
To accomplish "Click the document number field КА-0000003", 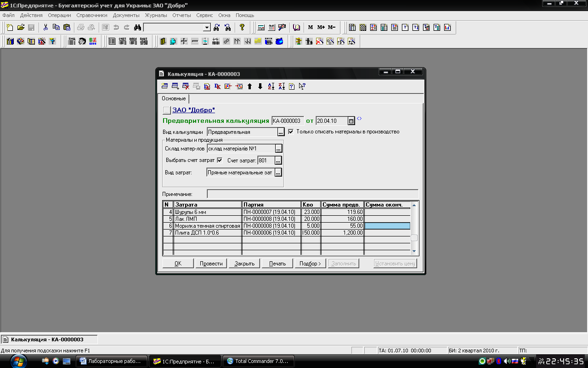I will (x=287, y=121).
